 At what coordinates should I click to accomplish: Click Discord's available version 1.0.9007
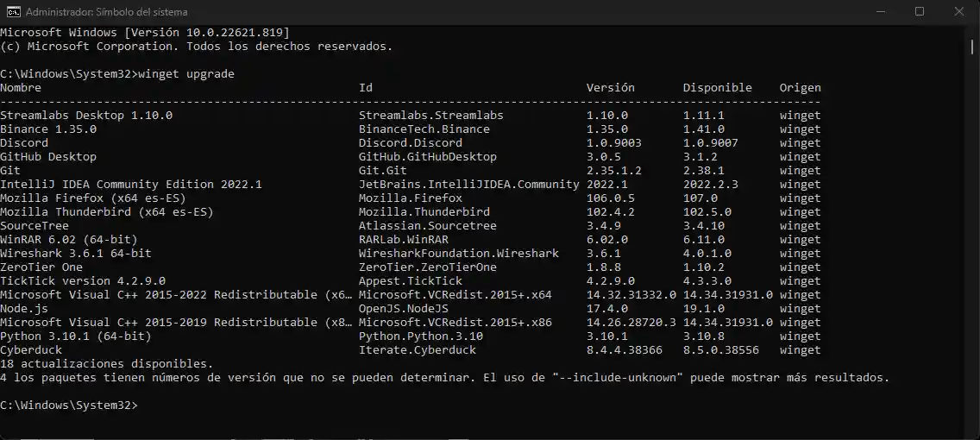click(711, 143)
